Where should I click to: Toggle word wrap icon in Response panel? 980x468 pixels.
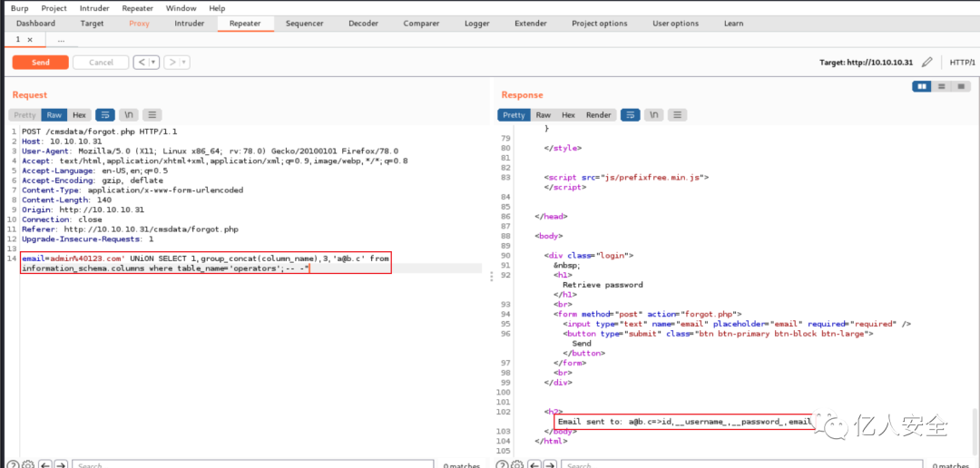[630, 115]
